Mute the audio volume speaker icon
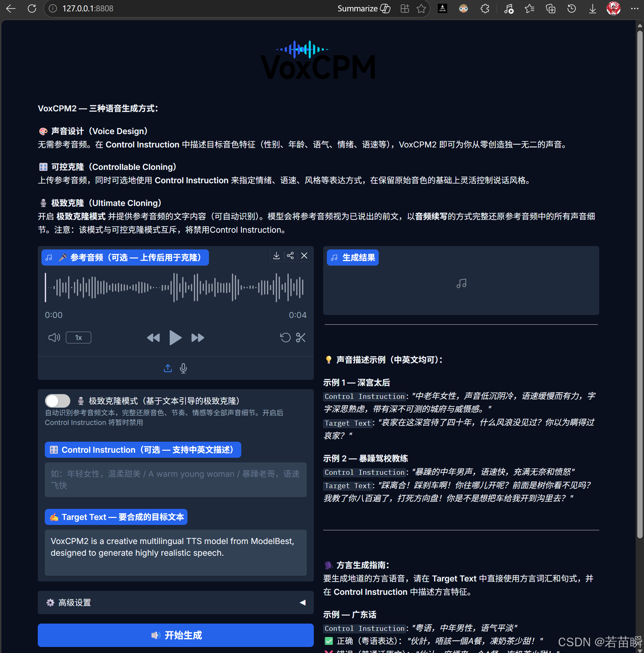 (x=54, y=338)
